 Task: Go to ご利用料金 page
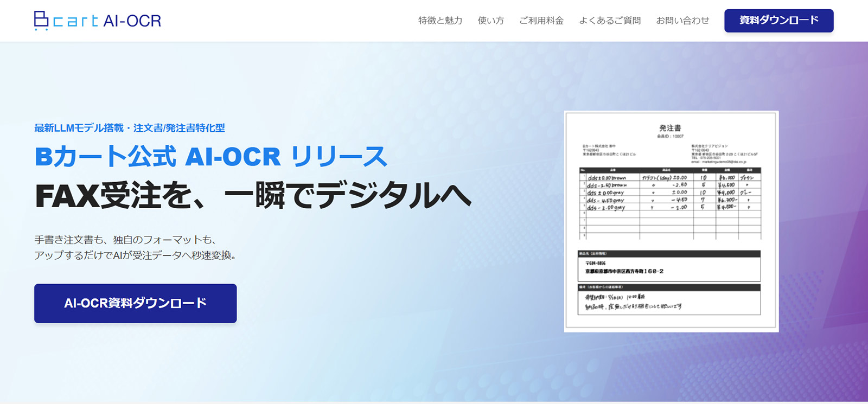[541, 21]
